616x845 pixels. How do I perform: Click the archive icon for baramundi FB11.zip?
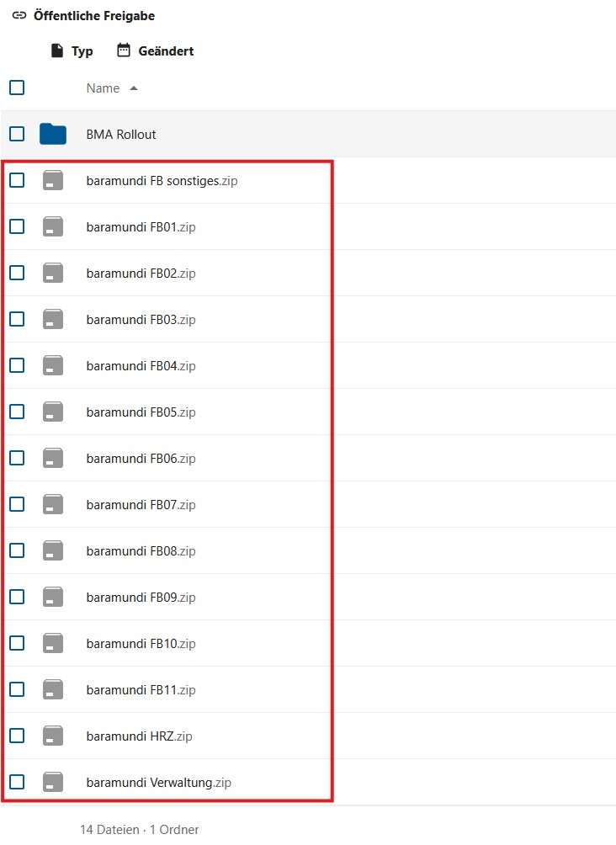53,690
